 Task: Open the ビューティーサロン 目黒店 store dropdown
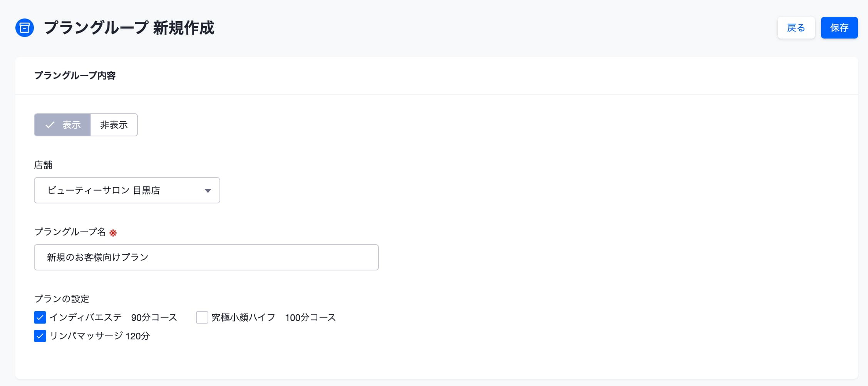(127, 190)
